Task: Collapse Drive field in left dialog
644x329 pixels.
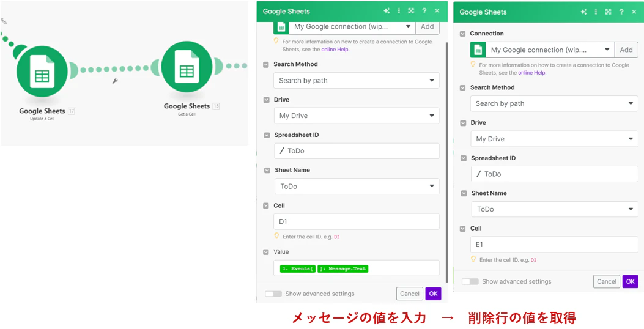Action: point(265,100)
